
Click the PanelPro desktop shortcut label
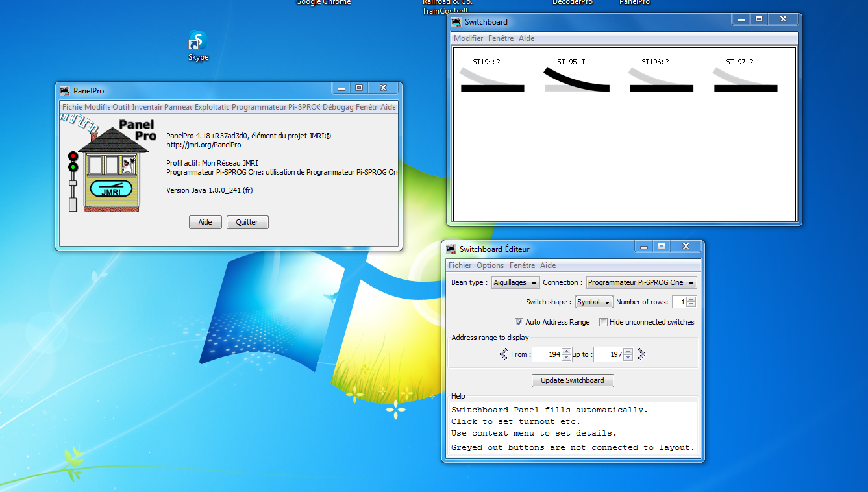(x=635, y=3)
